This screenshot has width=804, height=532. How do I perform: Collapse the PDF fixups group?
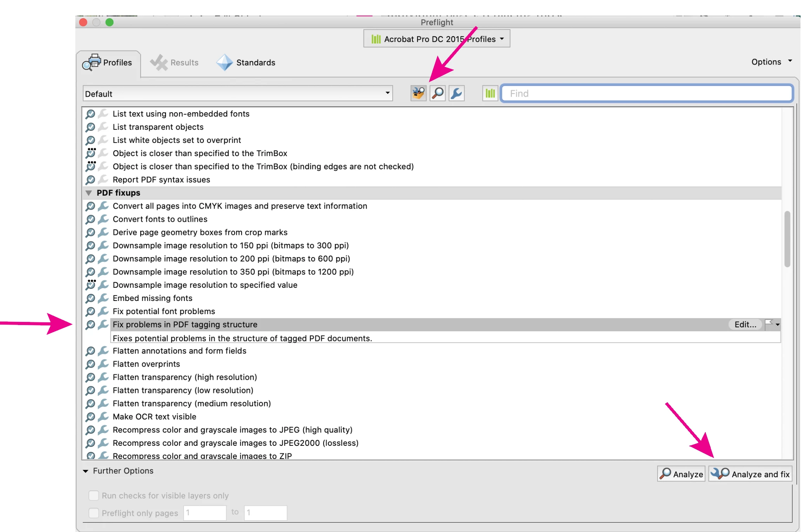pyautogui.click(x=89, y=193)
